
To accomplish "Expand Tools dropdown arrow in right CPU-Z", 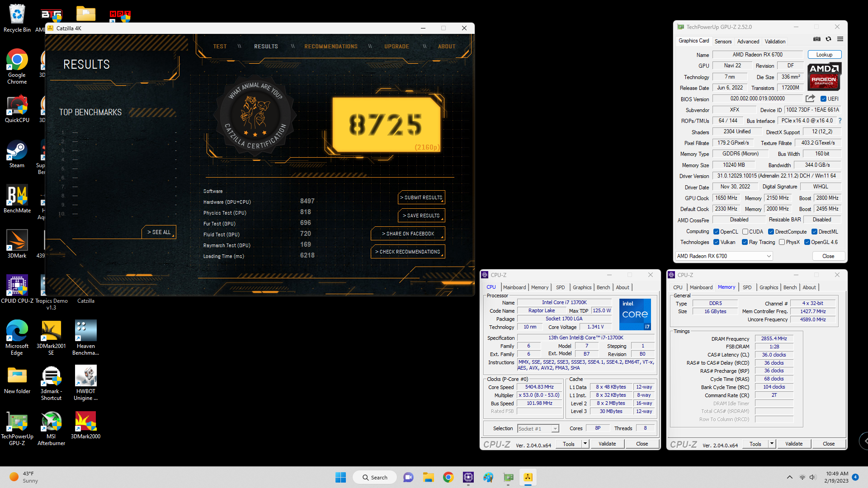I will click(x=772, y=444).
